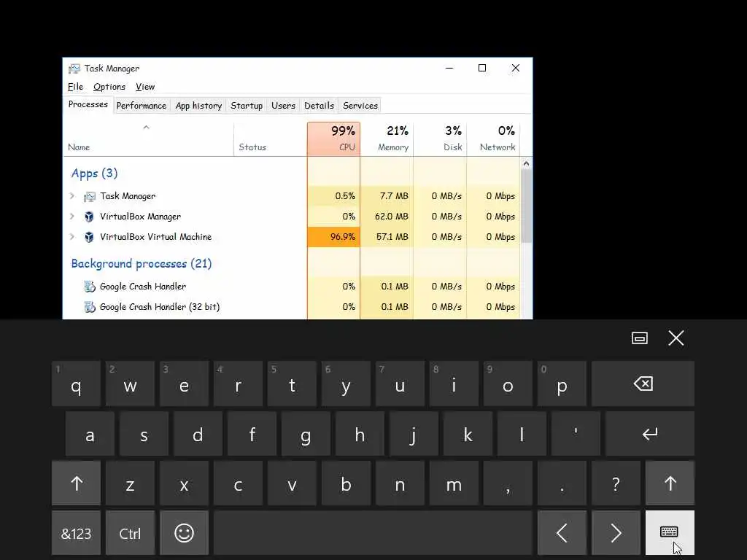The width and height of the screenshot is (747, 560).
Task: Tap the q key
Action: click(x=76, y=384)
